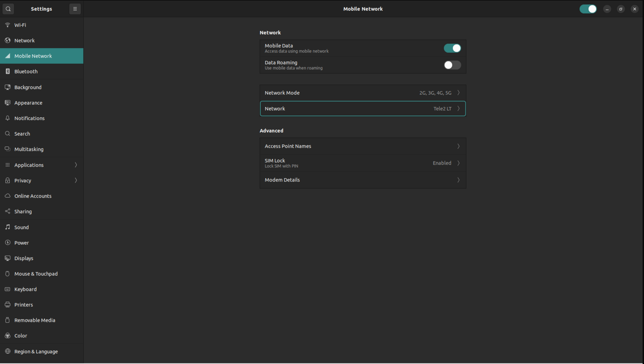644x364 pixels.
Task: Toggle the Mobile Network master switch in titlebar
Action: coord(587,9)
